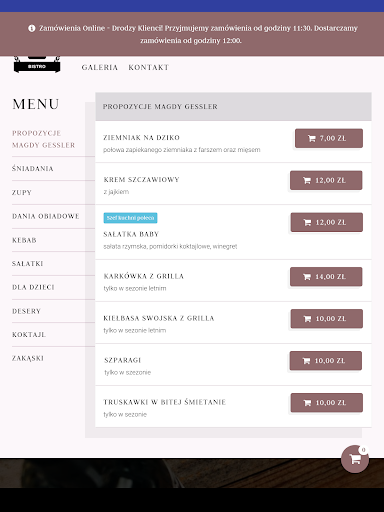
Task: Open the floating shopping cart icon
Action: (355, 459)
